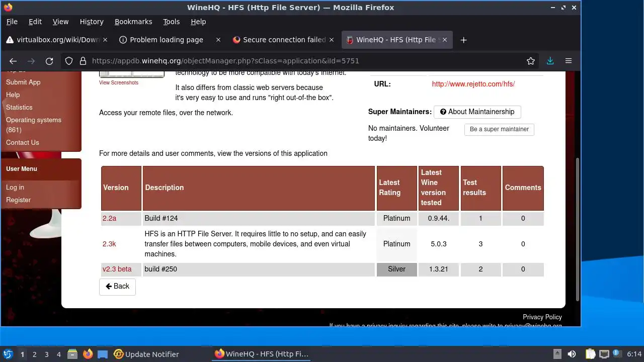This screenshot has width=644, height=362.
Task: Open the Operating systems (861) link
Action: (34, 125)
